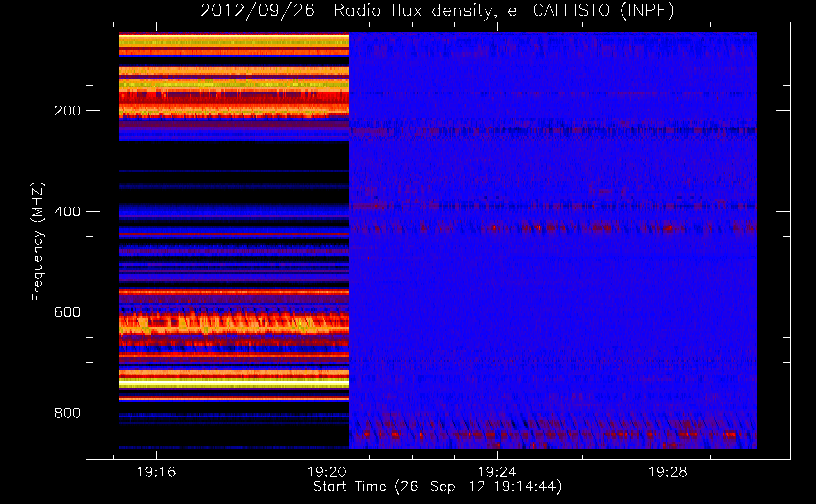Image resolution: width=816 pixels, height=504 pixels.
Task: Click the 19:24 time tick label
Action: [497, 472]
